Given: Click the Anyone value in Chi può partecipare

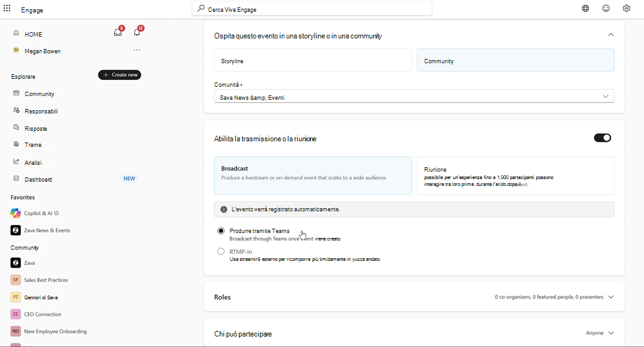Looking at the screenshot, I should (x=594, y=333).
